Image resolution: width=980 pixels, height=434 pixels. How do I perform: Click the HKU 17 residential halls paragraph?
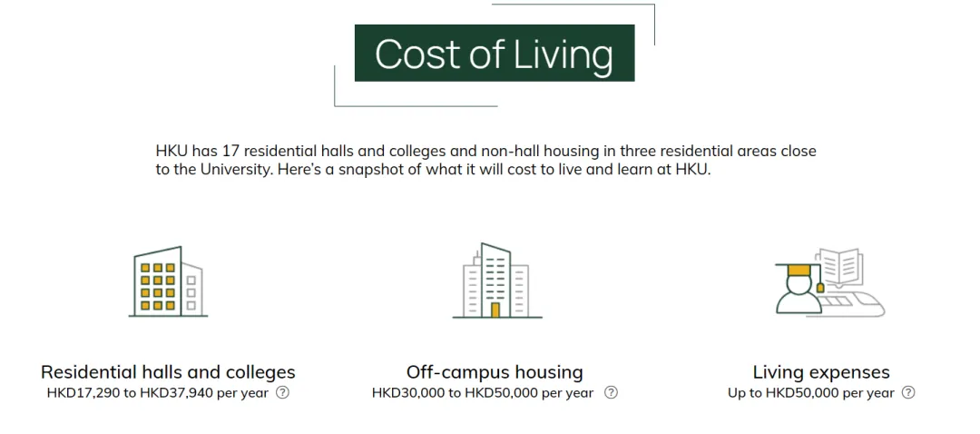[485, 161]
